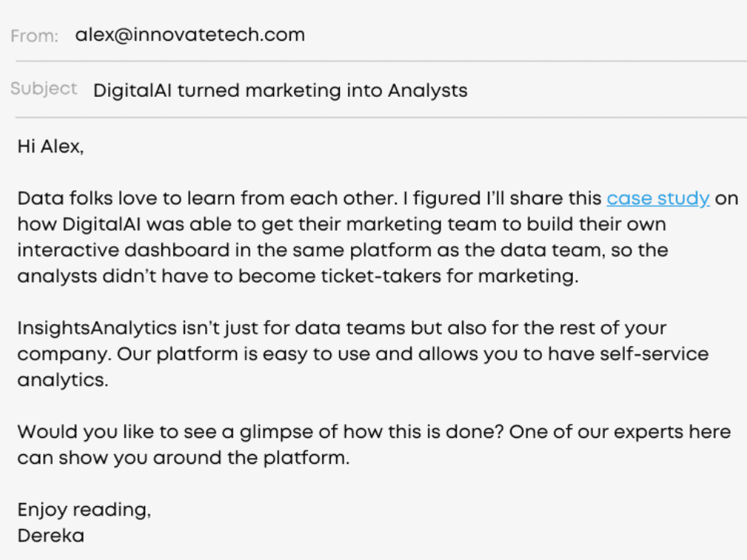Image resolution: width=747 pixels, height=560 pixels.
Task: Click the "Enjoy reading," sign-off line
Action: 84,510
